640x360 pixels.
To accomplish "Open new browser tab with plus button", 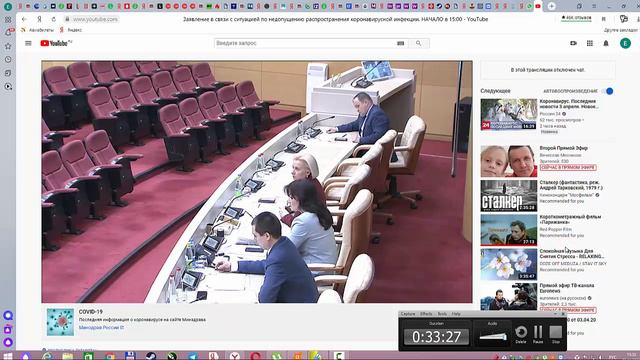I will 551,6.
